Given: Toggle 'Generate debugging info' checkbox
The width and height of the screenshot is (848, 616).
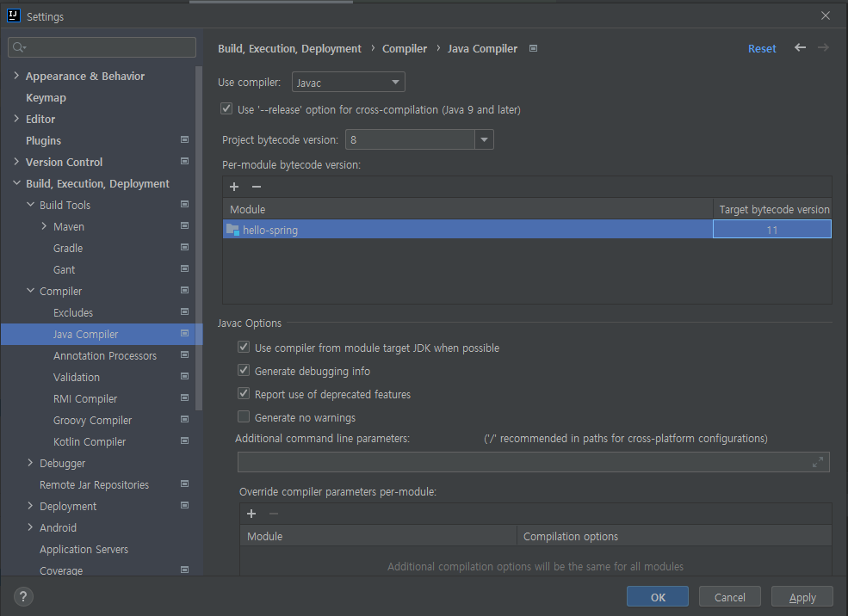Looking at the screenshot, I should pos(244,370).
